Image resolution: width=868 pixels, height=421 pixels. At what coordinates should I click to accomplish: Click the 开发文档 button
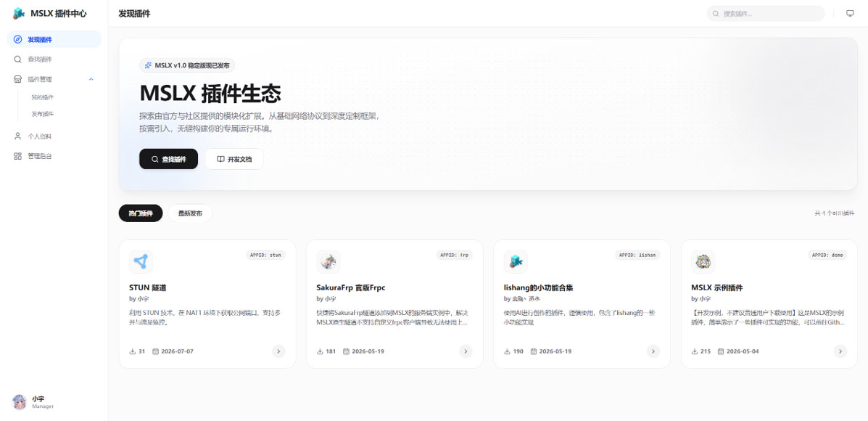pos(234,159)
